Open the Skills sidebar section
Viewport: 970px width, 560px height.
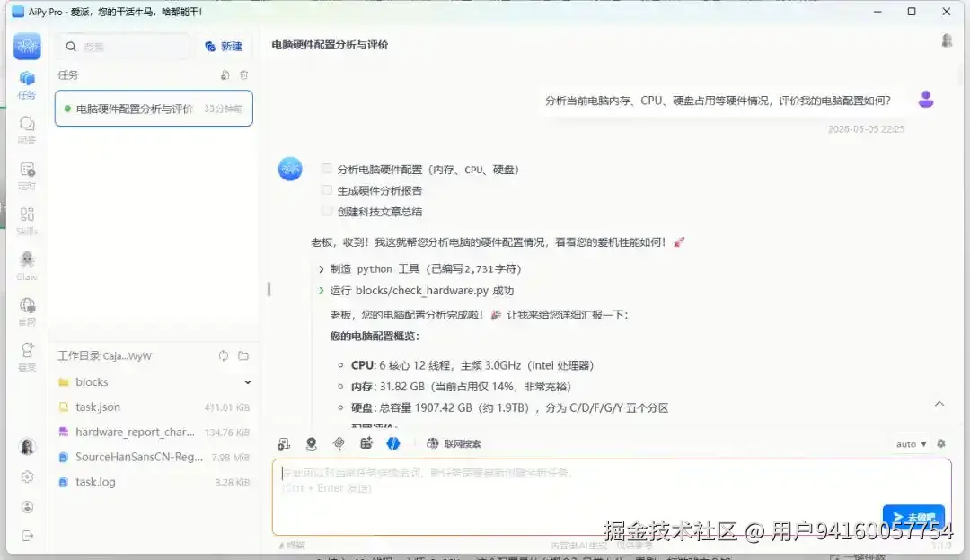pyautogui.click(x=27, y=221)
